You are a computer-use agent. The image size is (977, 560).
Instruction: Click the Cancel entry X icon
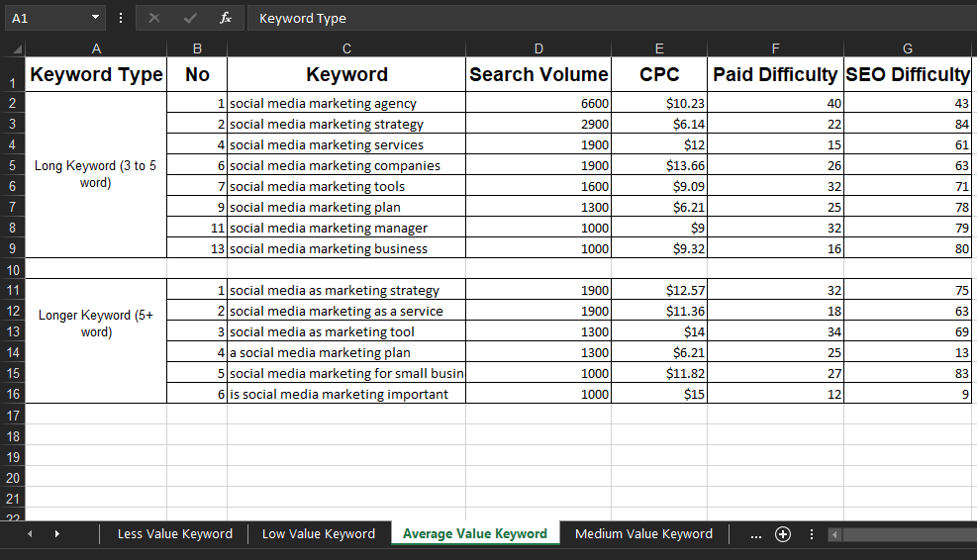[x=154, y=18]
